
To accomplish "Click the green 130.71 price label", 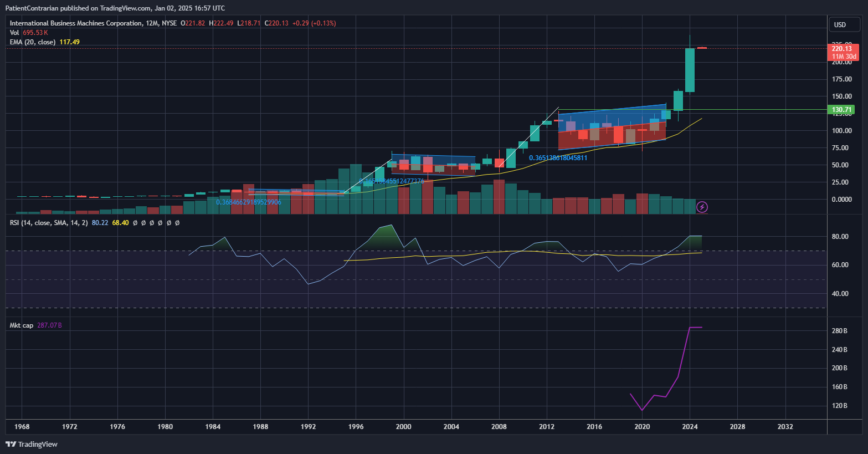I will (842, 110).
